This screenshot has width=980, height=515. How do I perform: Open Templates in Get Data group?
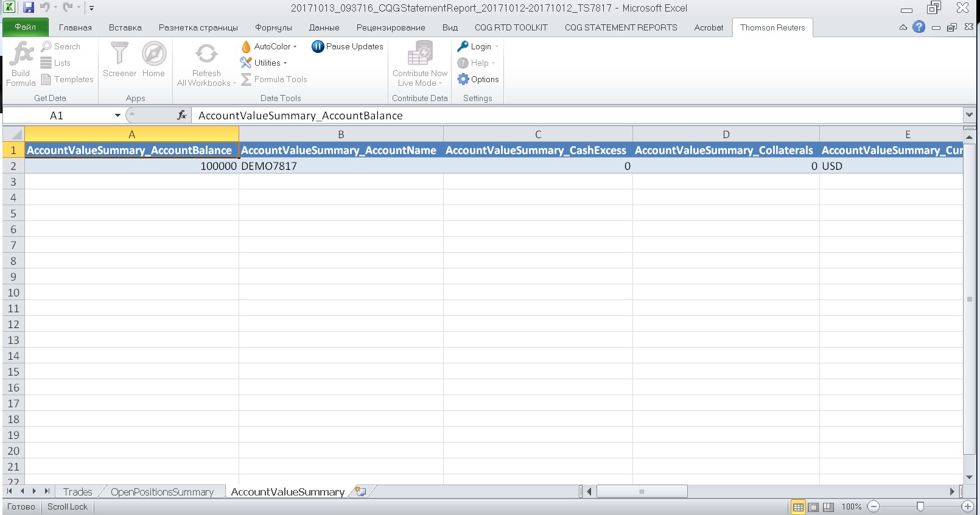[67, 79]
